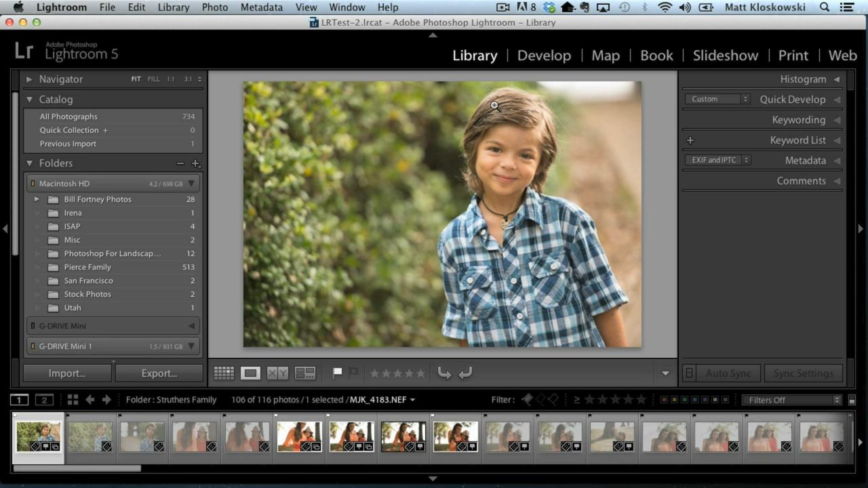Open Wi-Fi status menu

pyautogui.click(x=665, y=7)
